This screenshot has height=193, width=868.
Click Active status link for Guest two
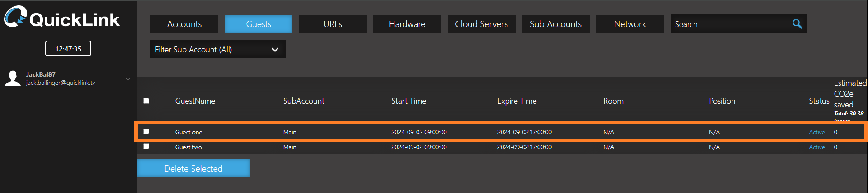[816, 147]
